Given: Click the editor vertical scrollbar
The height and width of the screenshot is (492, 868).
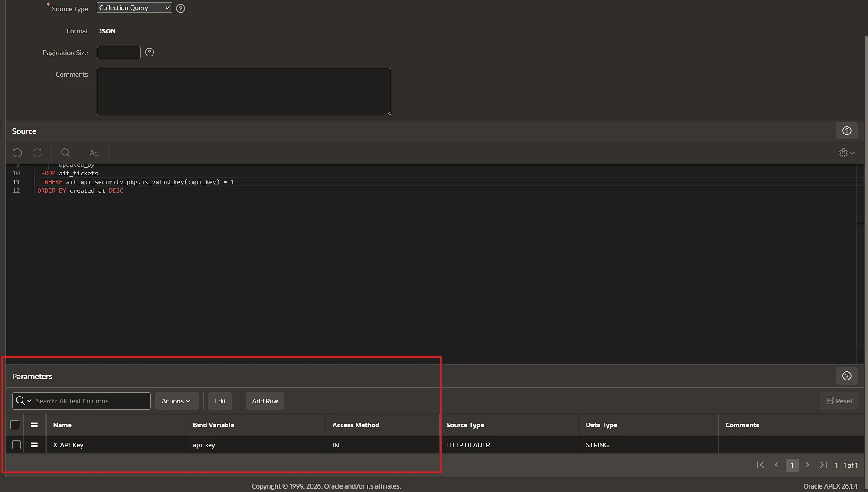Looking at the screenshot, I should coord(860,264).
